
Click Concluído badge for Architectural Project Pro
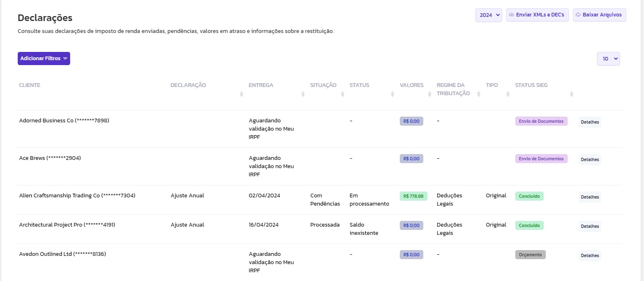(x=529, y=225)
